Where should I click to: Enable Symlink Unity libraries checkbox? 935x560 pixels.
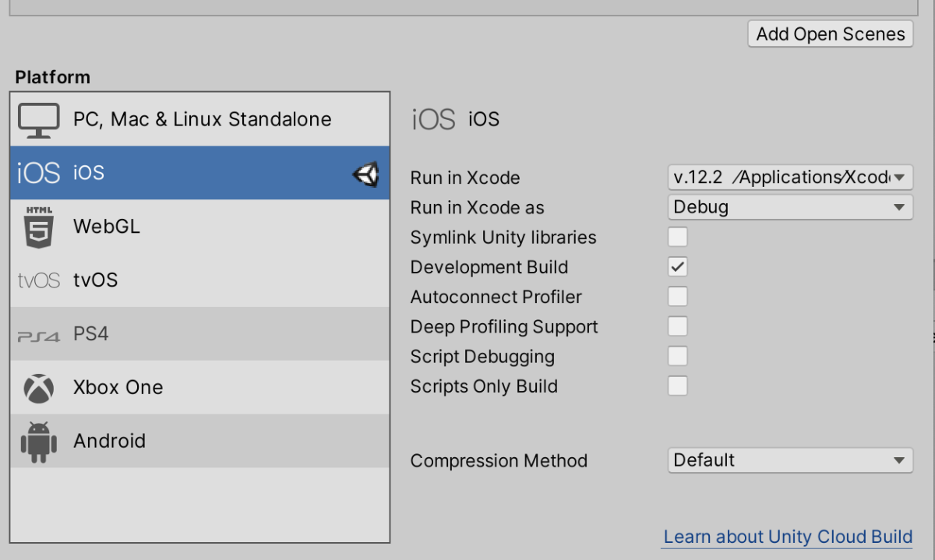(678, 237)
